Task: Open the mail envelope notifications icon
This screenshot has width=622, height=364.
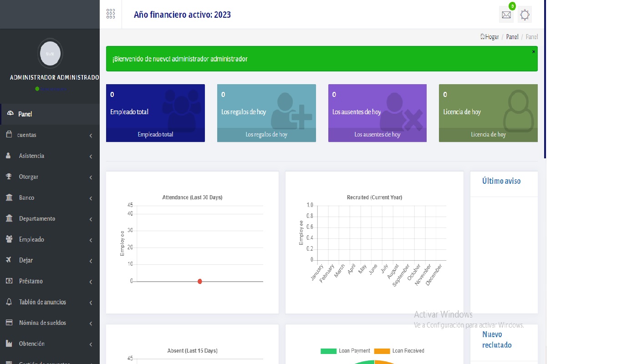Action: click(x=506, y=15)
